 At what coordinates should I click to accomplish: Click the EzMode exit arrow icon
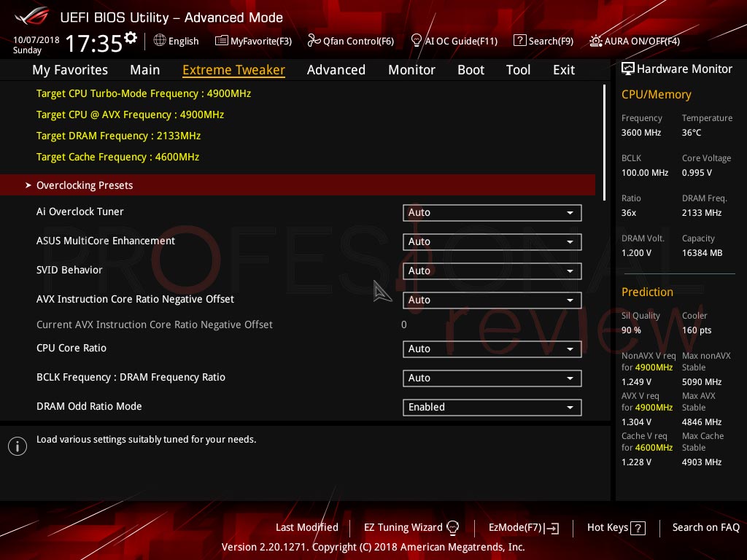pos(553,528)
